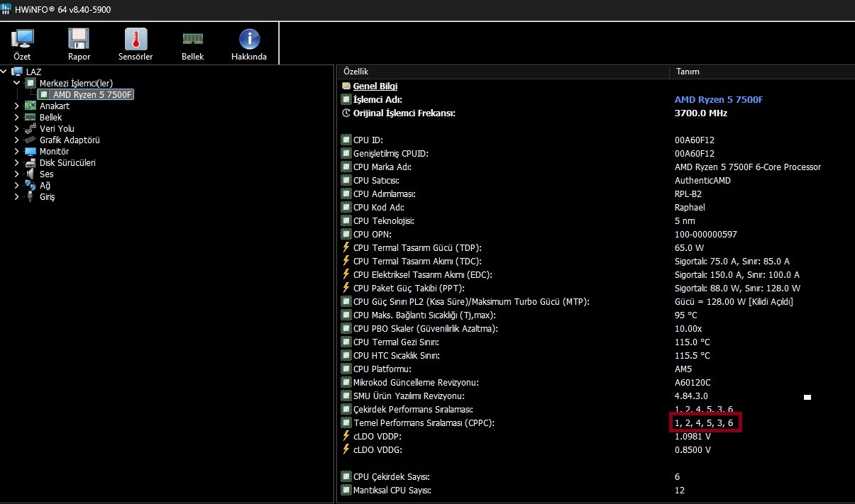Screen dimensions: 855x504
Task: Click the Temel Performans Sıralaması (CPPC) label
Action: tap(424, 423)
